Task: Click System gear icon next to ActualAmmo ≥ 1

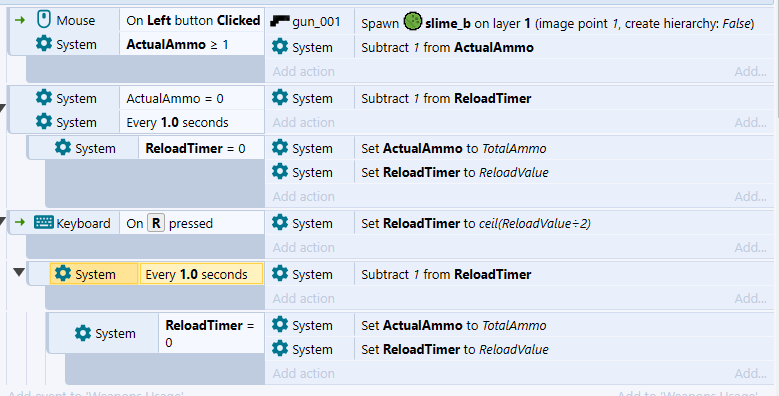Action: (44, 44)
